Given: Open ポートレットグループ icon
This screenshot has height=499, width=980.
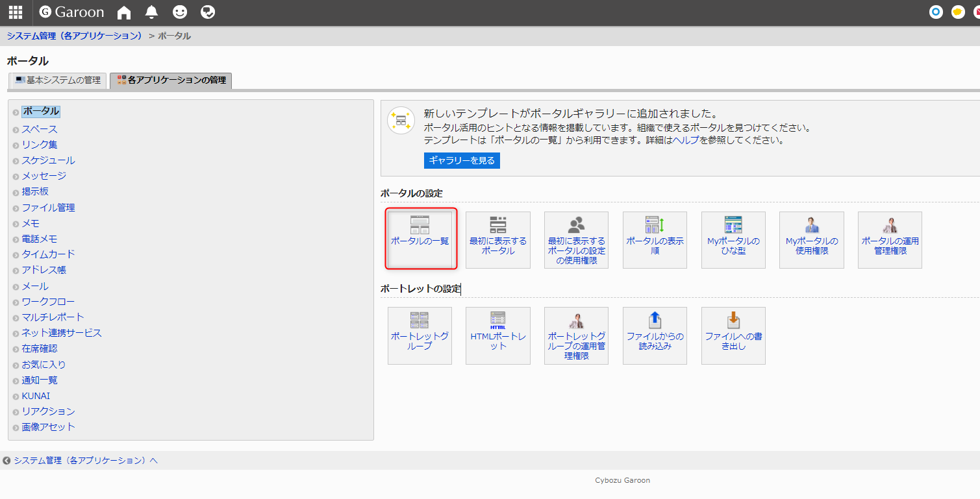Looking at the screenshot, I should 420,334.
